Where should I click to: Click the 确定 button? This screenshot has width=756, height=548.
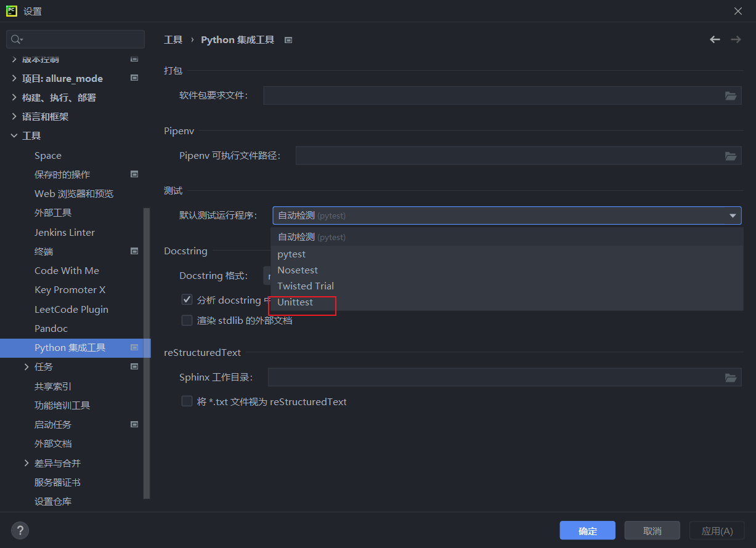[588, 531]
